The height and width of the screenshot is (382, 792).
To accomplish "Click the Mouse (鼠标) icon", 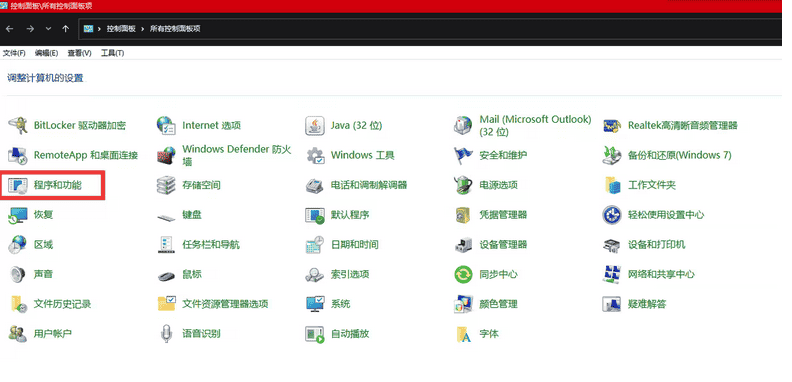I will pos(166,275).
